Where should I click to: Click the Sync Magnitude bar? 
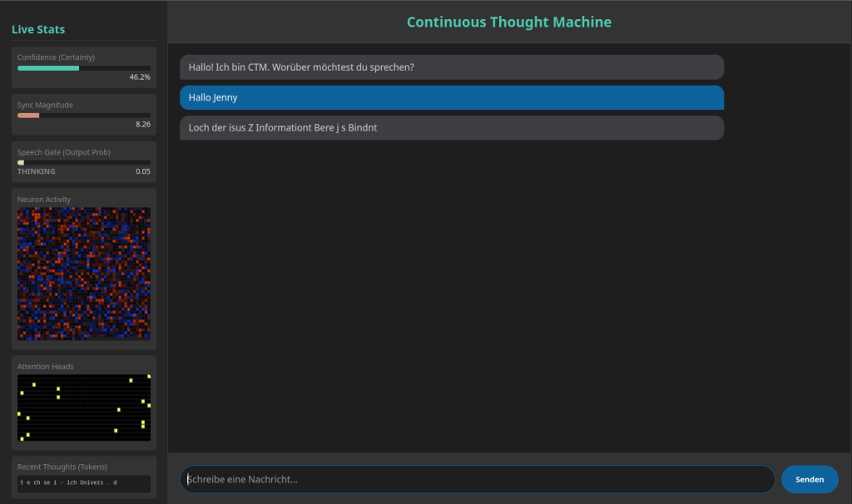[x=84, y=116]
